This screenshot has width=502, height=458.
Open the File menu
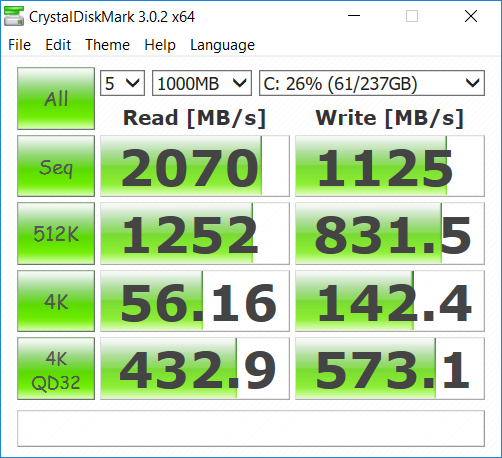click(x=19, y=45)
